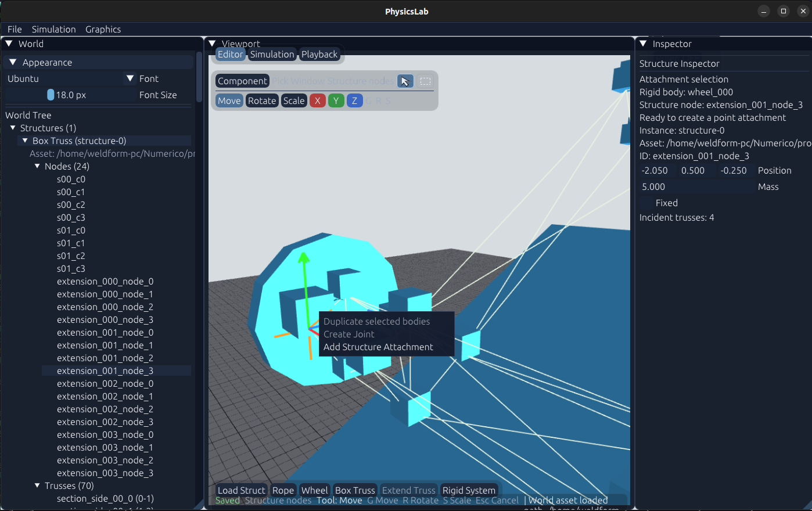Click the green Y gizmo arrow
812x511 pixels.
(303, 259)
